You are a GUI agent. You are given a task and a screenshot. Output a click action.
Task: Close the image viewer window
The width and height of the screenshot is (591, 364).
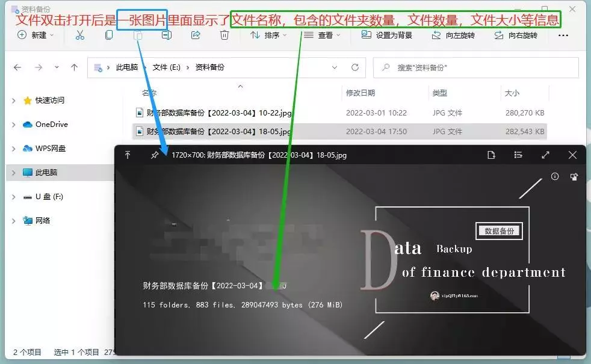coord(572,155)
